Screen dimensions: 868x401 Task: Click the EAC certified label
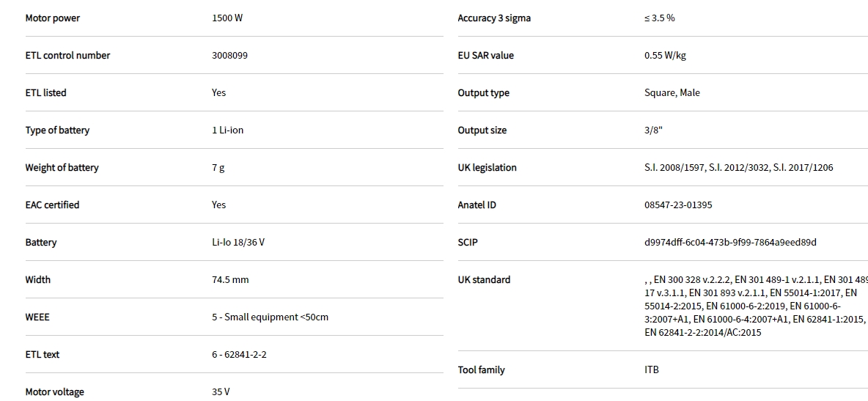pos(52,205)
